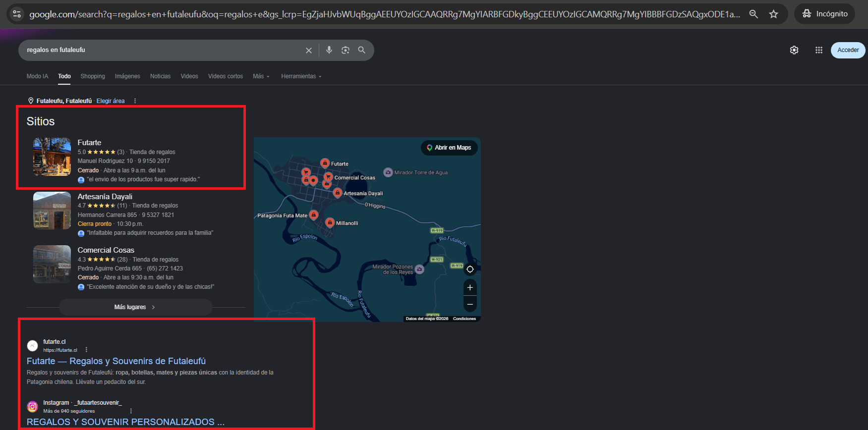
Task: Click the reviewer avatar beside Futarte review quote
Action: coord(81,180)
